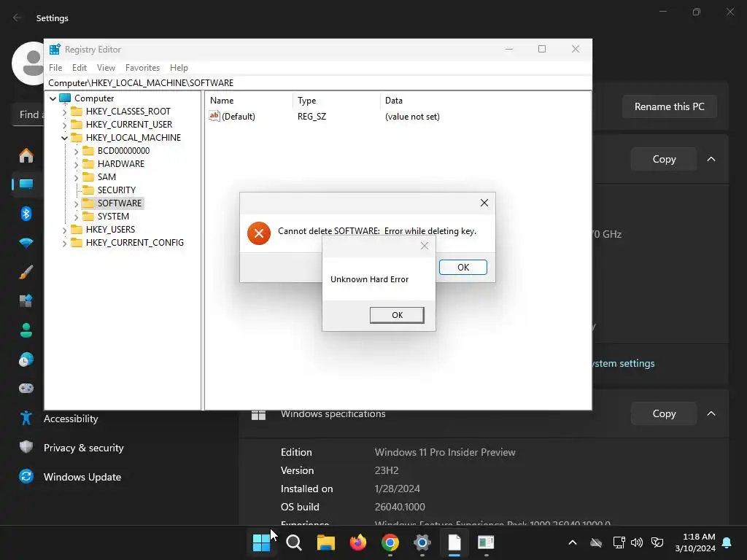
Task: Click the HARDWARE folder icon
Action: (x=88, y=164)
